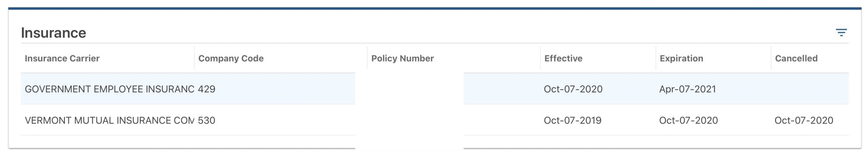Sort by Insurance Carrier column header
The height and width of the screenshot is (155, 868).
coord(62,58)
